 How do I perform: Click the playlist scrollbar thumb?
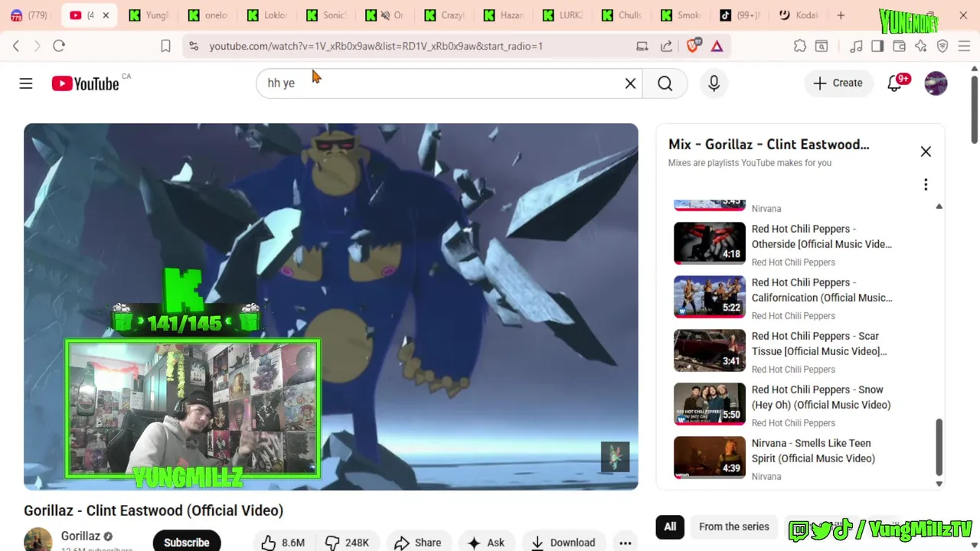(939, 447)
